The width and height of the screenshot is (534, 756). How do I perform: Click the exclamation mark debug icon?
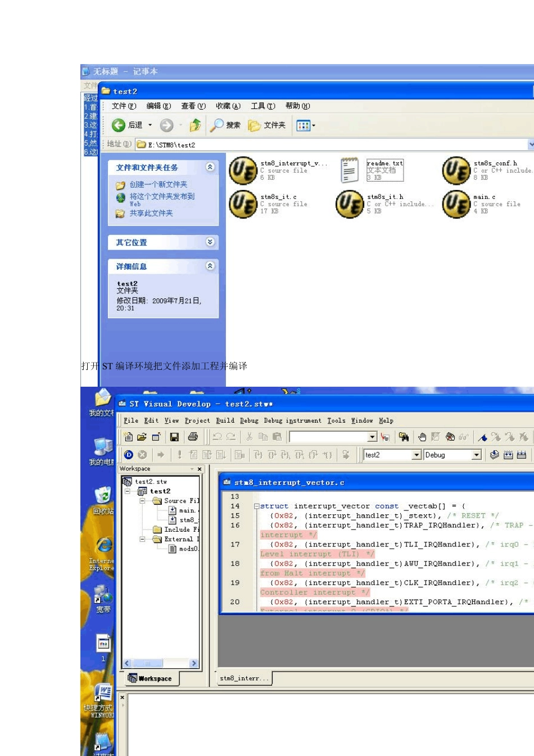click(x=179, y=455)
